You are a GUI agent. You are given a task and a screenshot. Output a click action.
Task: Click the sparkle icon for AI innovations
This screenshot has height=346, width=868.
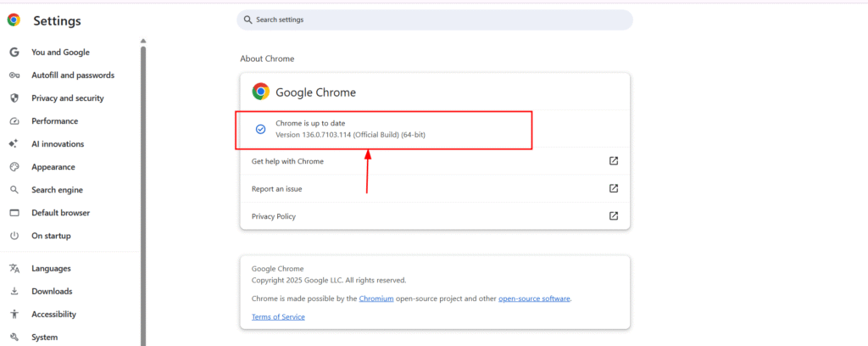point(14,144)
